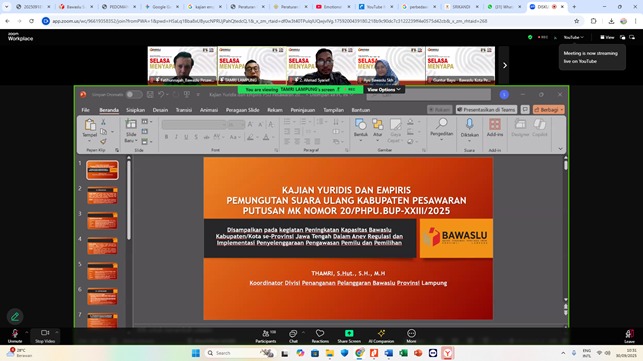This screenshot has height=361, width=643.
Task: Expand the View Options dropdown
Action: pyautogui.click(x=384, y=89)
